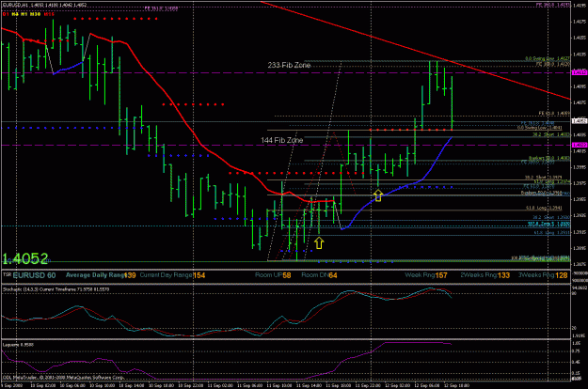The image size is (588, 389).
Task: Select the '144 Fib Zone' label
Action: click(282, 140)
